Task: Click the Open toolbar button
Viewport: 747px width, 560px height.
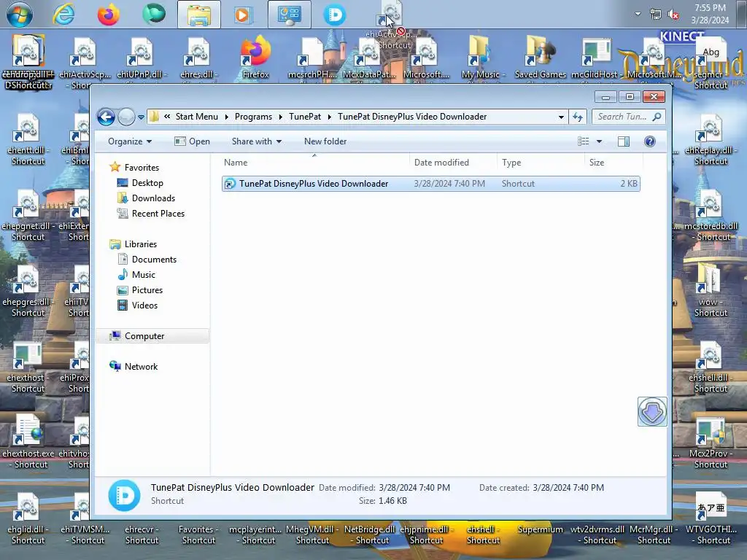Action: tap(192, 141)
